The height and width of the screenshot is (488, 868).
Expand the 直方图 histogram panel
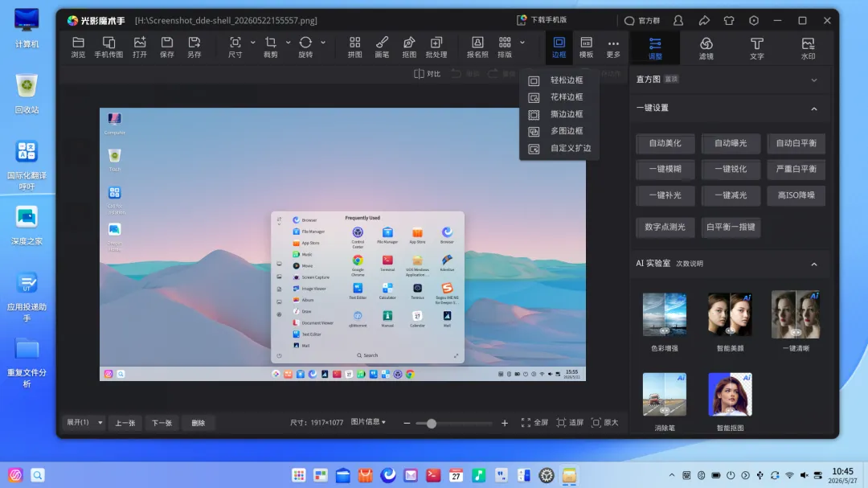pos(813,80)
